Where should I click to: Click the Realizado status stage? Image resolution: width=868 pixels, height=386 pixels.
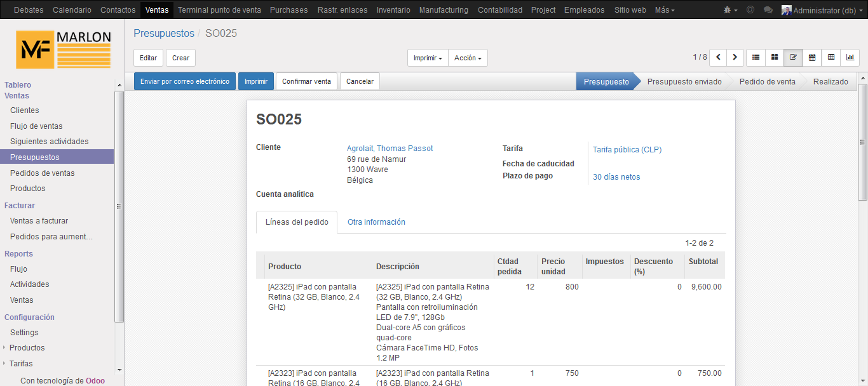(831, 81)
